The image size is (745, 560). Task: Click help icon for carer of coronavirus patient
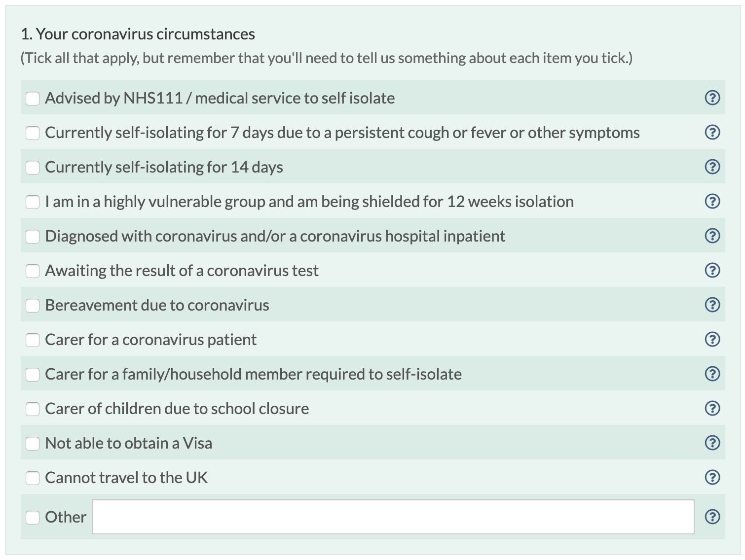pos(712,339)
